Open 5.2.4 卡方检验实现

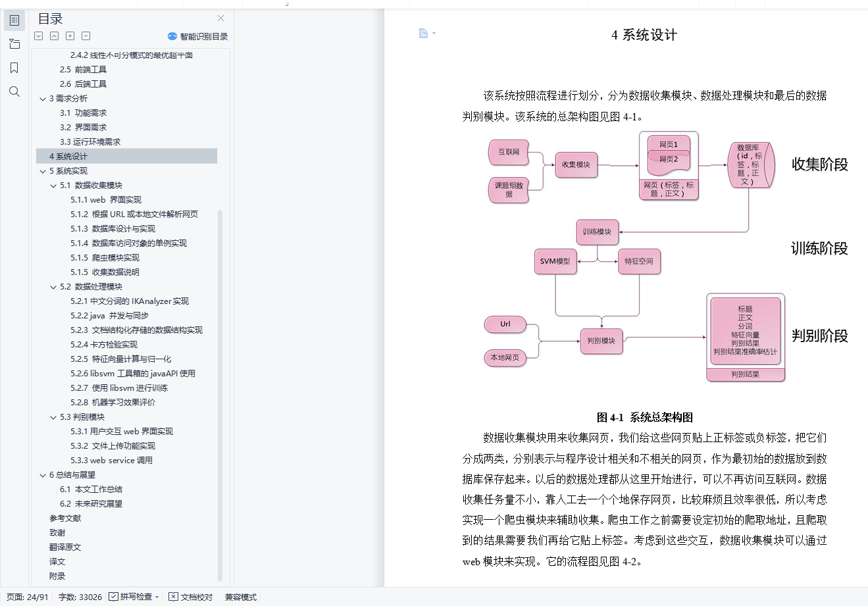coord(104,345)
